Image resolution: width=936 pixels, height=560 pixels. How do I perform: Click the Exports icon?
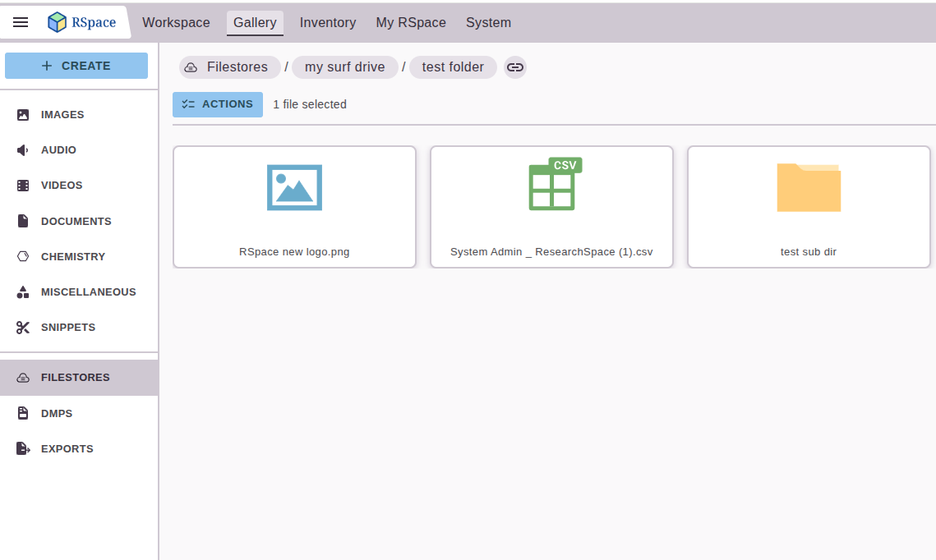coord(23,448)
